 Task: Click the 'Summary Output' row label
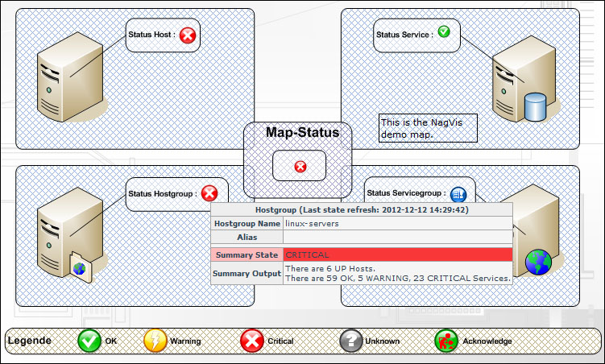pos(247,273)
